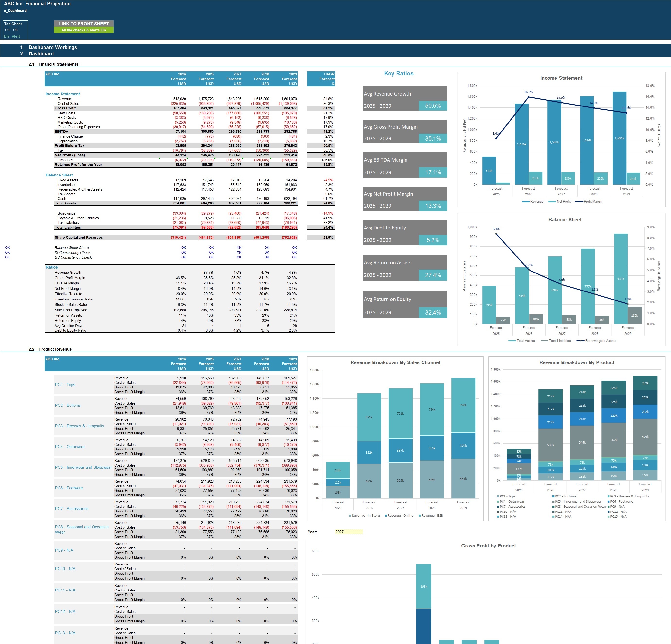Click the LINK TO FRONT SHEET button
The image size is (671, 644).
pyautogui.click(x=84, y=24)
